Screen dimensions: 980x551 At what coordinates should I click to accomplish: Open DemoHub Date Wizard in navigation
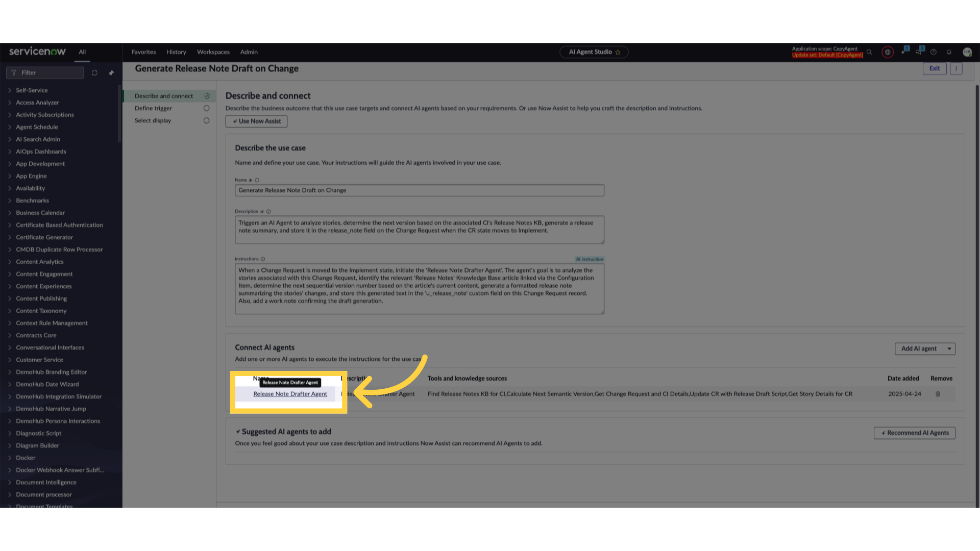(x=47, y=384)
